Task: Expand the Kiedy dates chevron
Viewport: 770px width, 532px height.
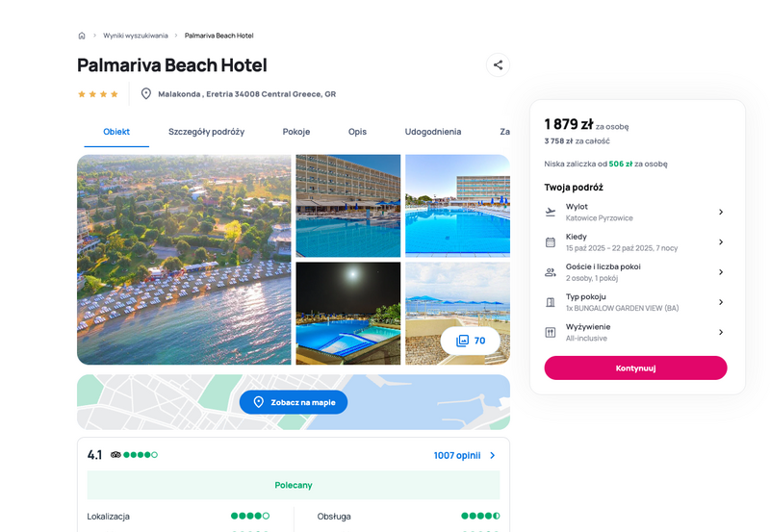Action: tap(721, 242)
